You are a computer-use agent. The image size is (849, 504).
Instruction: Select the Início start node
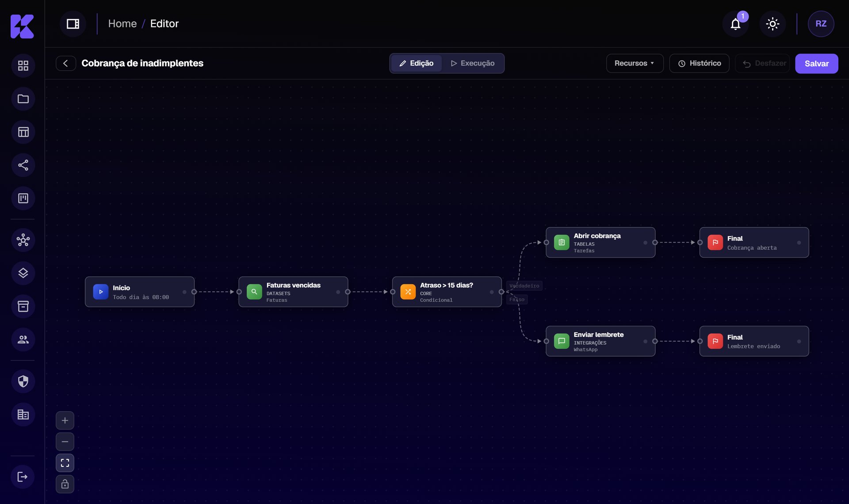click(140, 292)
